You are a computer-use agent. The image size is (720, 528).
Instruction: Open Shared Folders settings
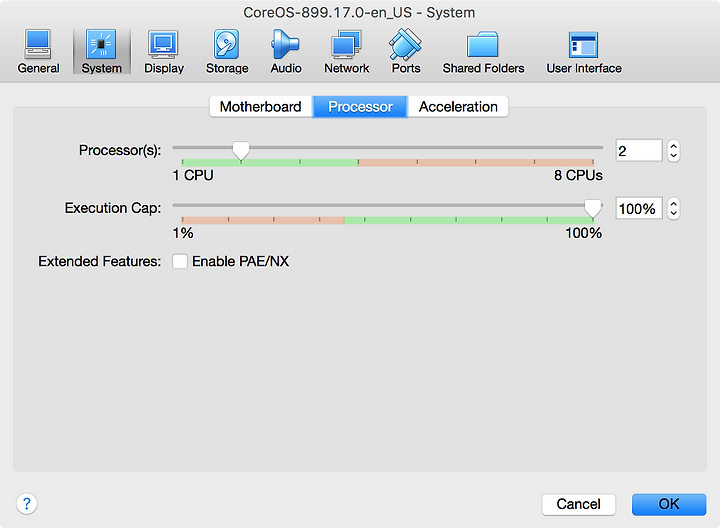coord(483,51)
